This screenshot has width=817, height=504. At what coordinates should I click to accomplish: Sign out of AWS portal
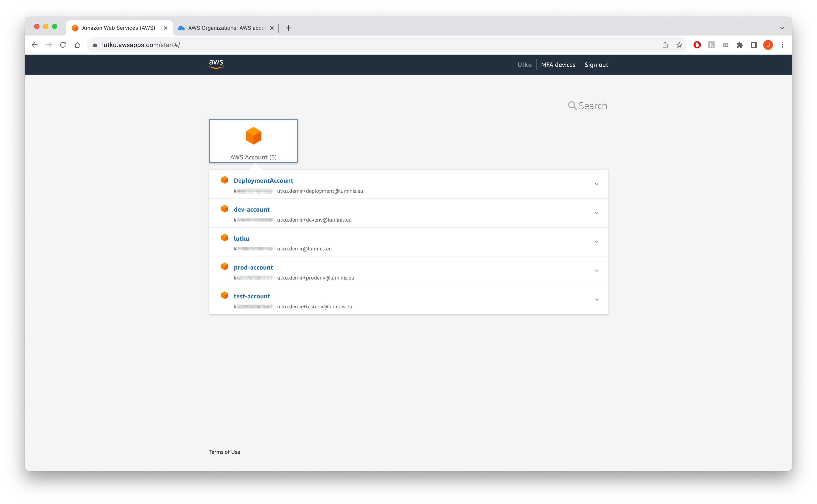click(596, 65)
